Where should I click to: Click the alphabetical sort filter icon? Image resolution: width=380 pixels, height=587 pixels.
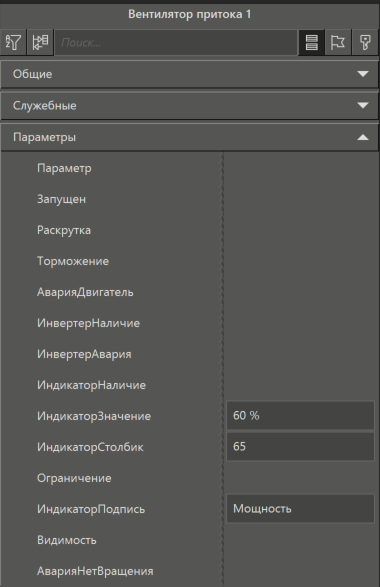coord(13,42)
